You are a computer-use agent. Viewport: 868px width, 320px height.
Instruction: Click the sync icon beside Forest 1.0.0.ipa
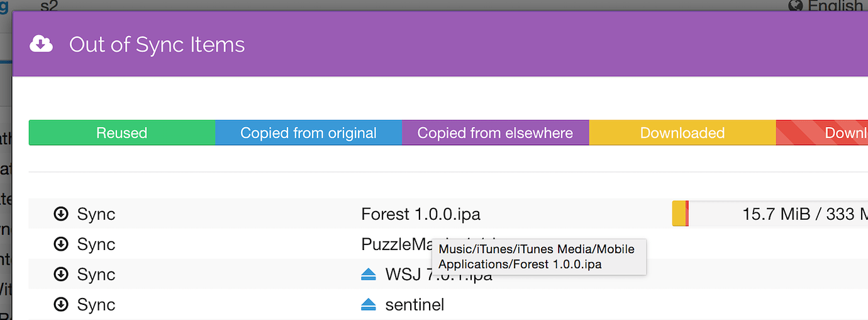click(x=61, y=214)
